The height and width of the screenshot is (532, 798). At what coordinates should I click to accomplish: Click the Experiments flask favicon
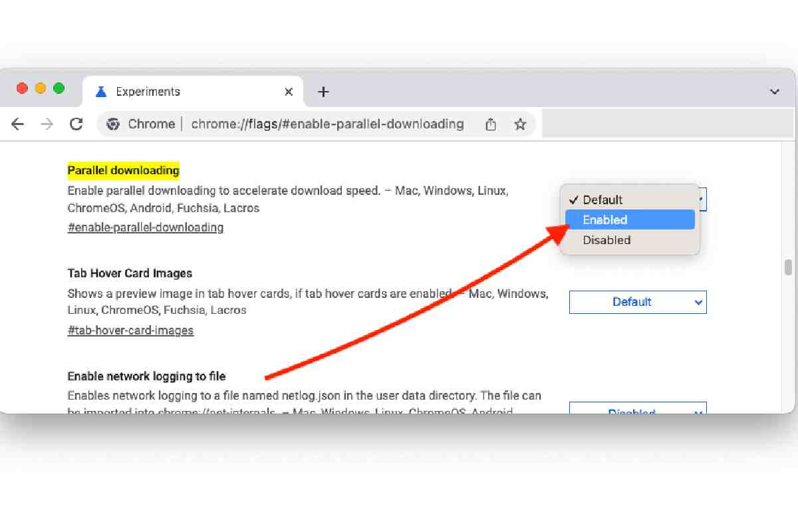(x=101, y=92)
